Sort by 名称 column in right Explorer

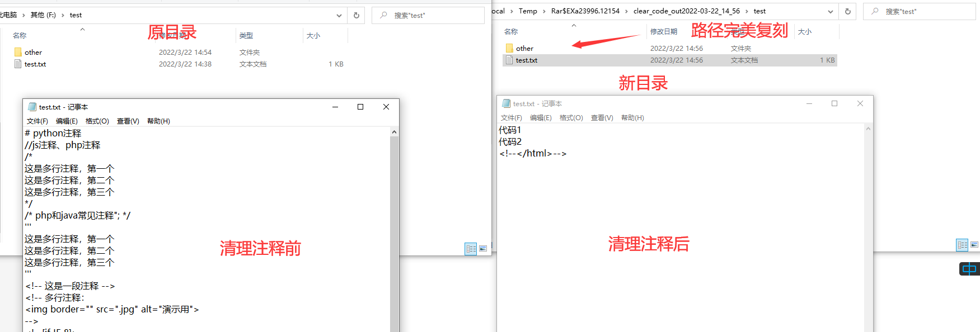pyautogui.click(x=511, y=32)
